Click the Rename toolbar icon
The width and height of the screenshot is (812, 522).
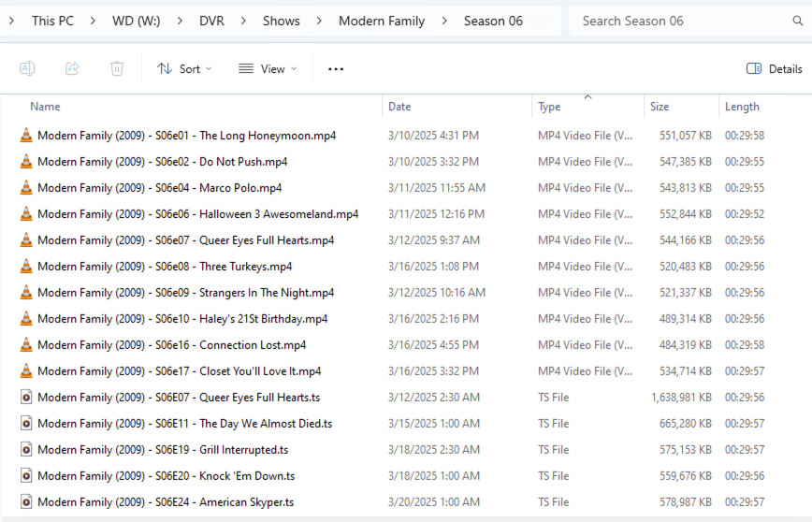pyautogui.click(x=27, y=68)
